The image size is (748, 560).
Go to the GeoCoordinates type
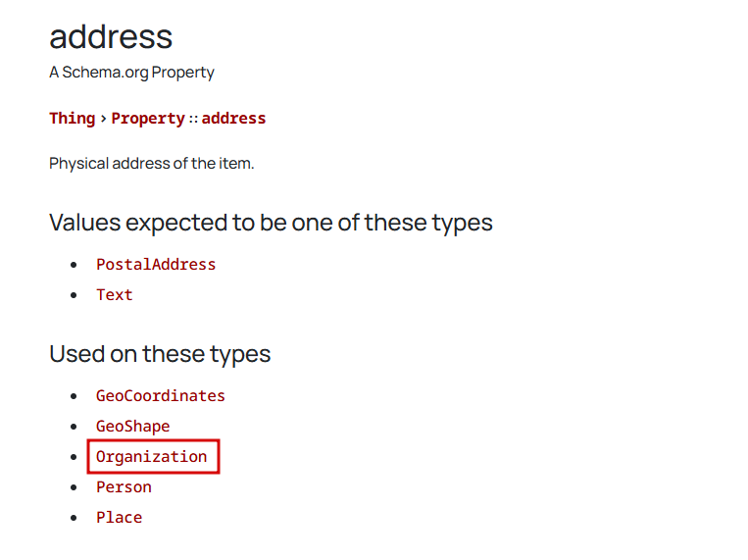(x=161, y=396)
